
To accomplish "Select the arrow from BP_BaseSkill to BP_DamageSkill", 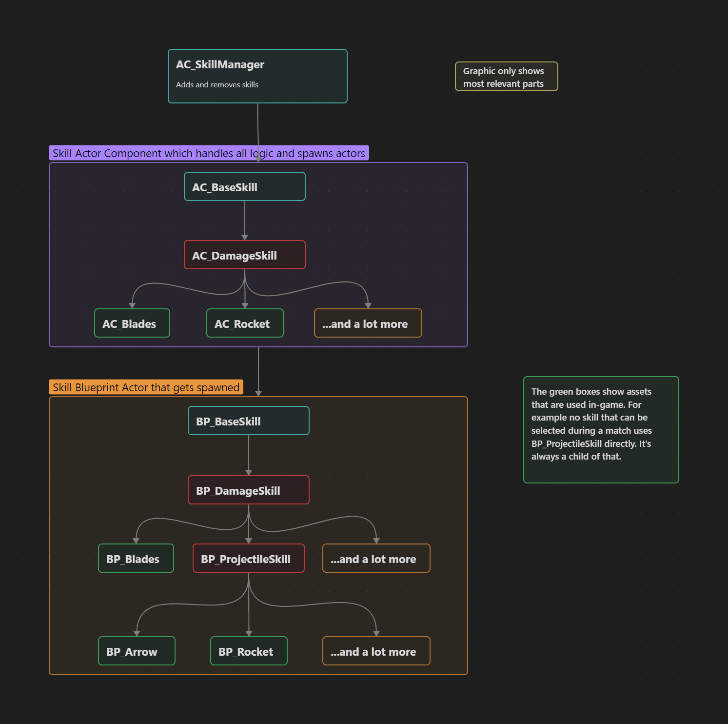I will 249,455.
